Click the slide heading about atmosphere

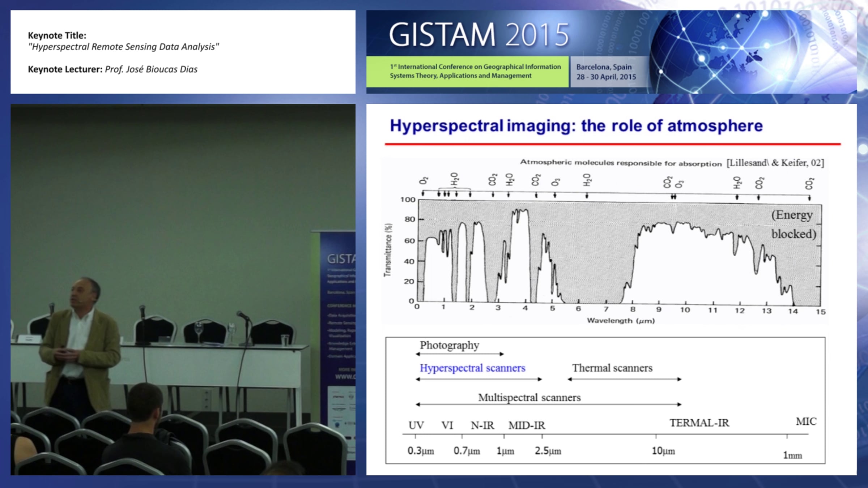click(x=576, y=126)
